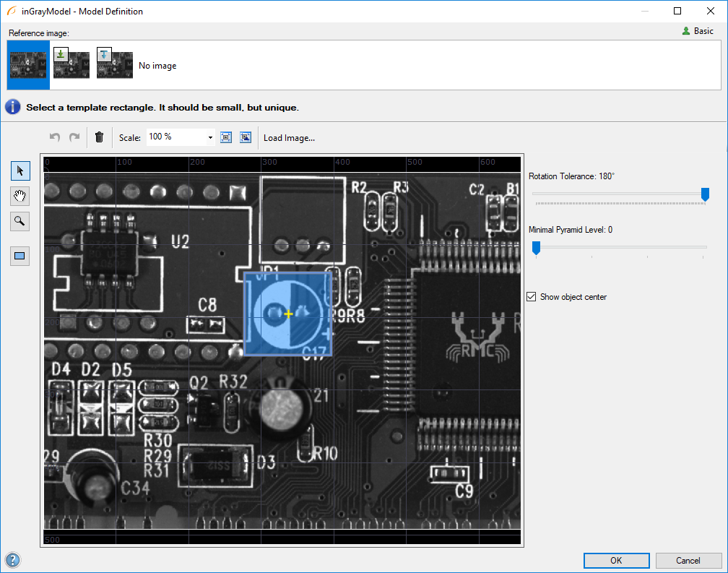
Task: Click the undo arrow icon
Action: [x=55, y=137]
